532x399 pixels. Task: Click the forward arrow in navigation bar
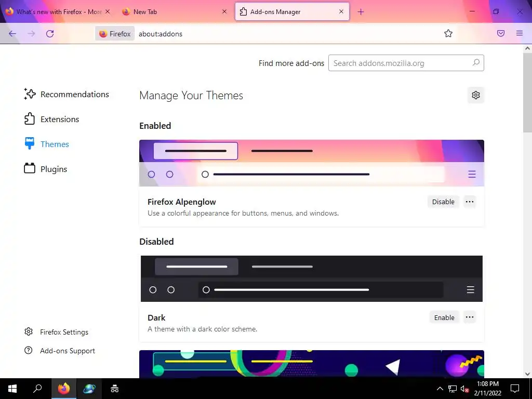coord(31,34)
